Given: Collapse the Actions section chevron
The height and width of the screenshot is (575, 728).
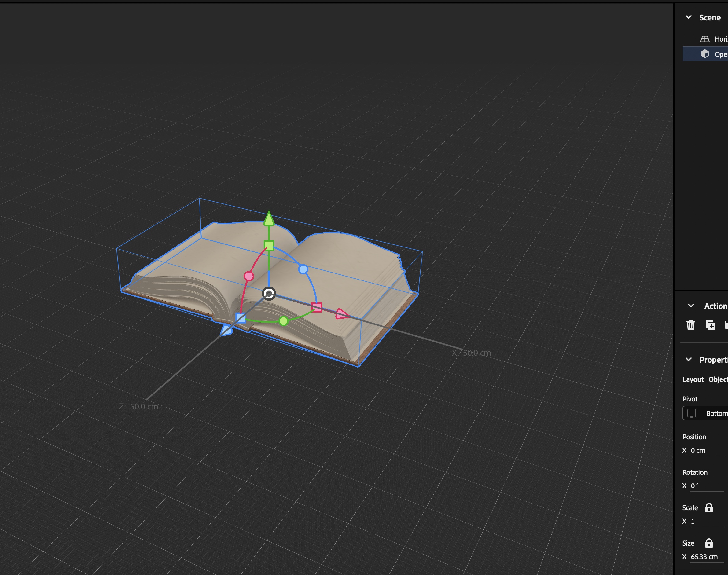Looking at the screenshot, I should (691, 306).
